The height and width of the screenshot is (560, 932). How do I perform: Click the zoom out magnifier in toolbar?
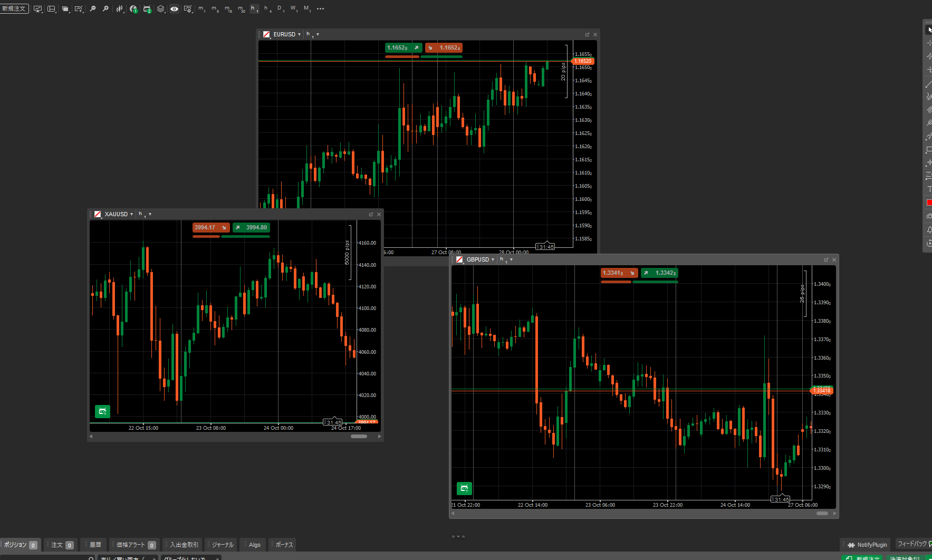pos(93,9)
